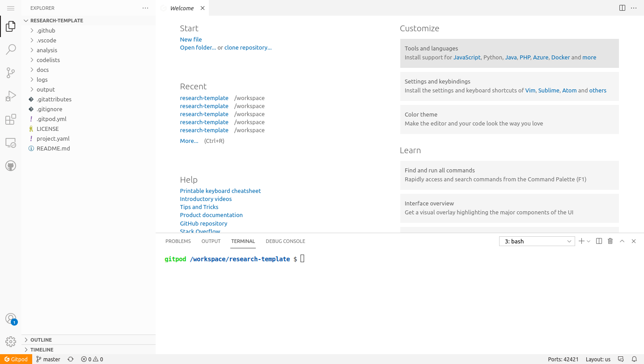644x364 pixels.
Task: Click the New file link
Action: 191,39
